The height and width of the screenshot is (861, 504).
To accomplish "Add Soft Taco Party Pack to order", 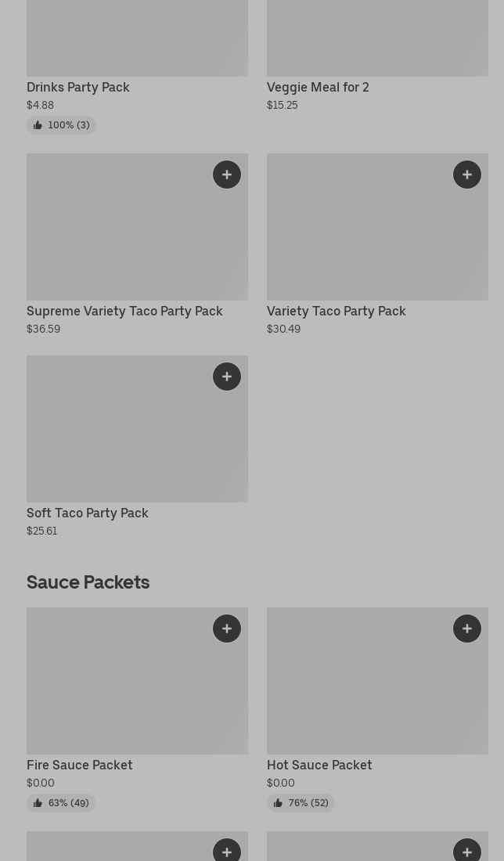I will pyautogui.click(x=227, y=376).
